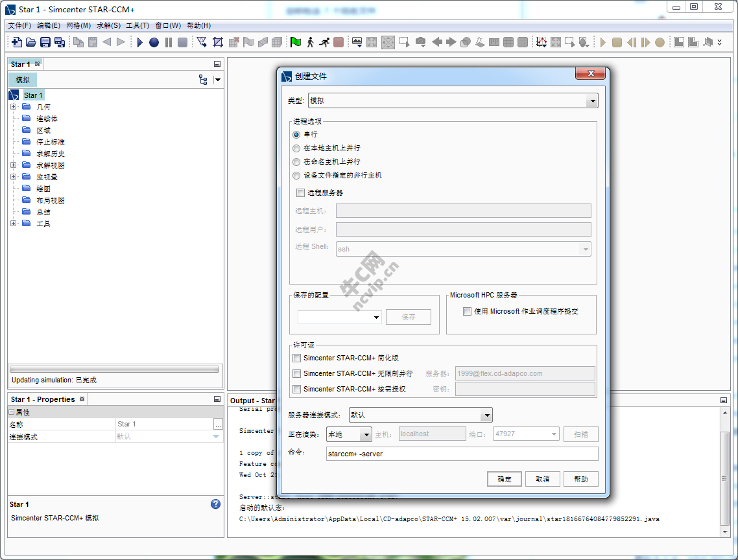Click the tan animation play triangle icon
This screenshot has width=738, height=560.
pos(603,42)
